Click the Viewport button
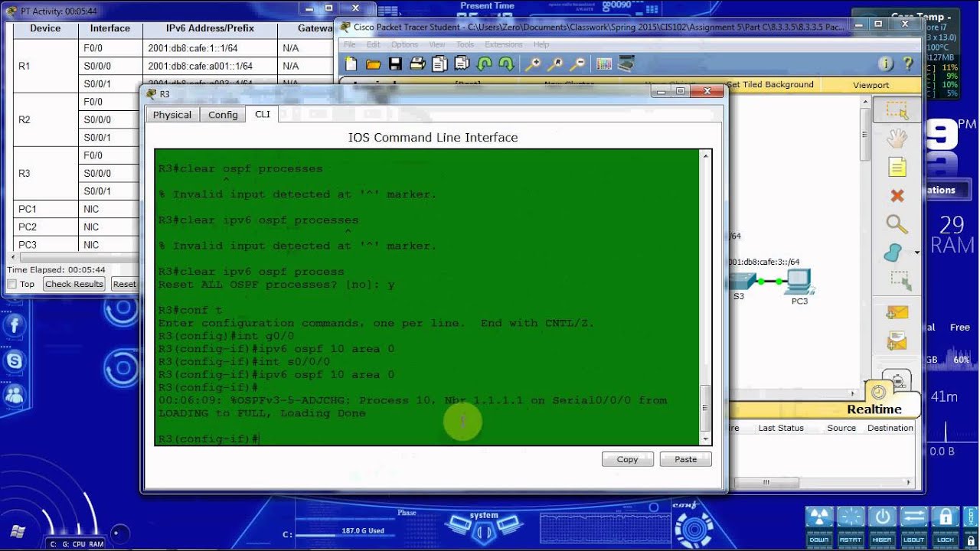The height and width of the screenshot is (551, 980). (x=871, y=85)
